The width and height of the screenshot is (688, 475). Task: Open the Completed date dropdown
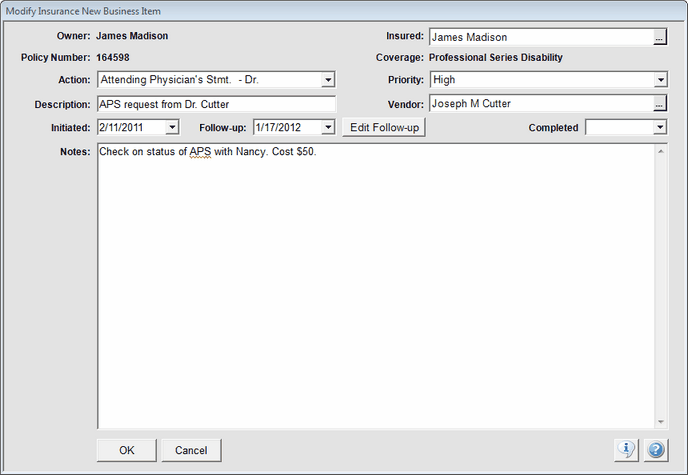660,127
